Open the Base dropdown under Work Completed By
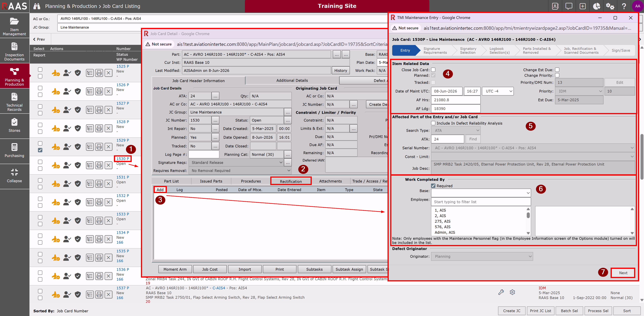Screen dimensions: 644x316 pyautogui.click(x=481, y=193)
